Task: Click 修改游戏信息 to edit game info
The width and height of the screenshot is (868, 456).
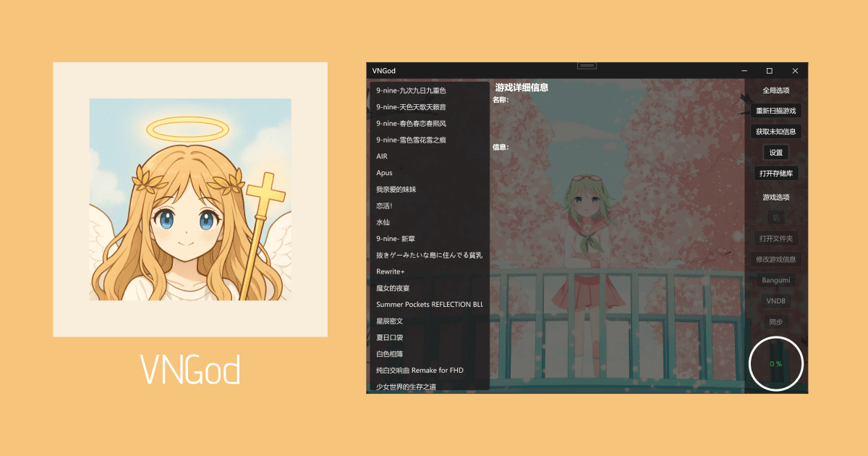Action: tap(776, 259)
